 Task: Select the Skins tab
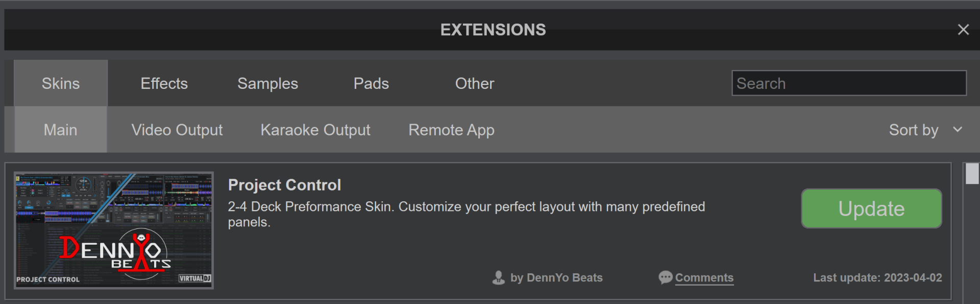pos(60,83)
